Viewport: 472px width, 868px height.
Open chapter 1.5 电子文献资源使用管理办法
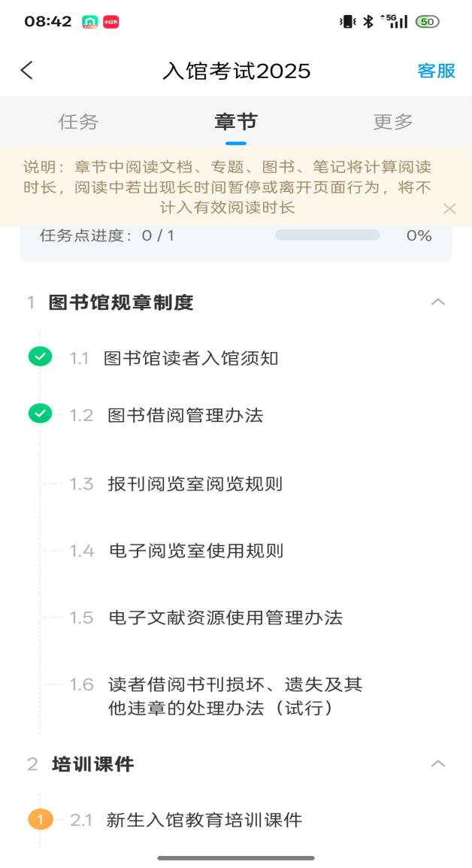click(225, 618)
